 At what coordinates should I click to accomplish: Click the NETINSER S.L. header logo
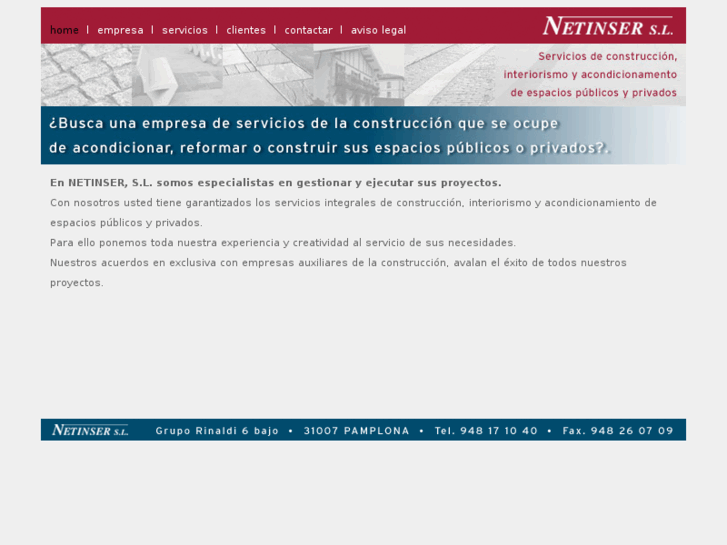click(608, 26)
